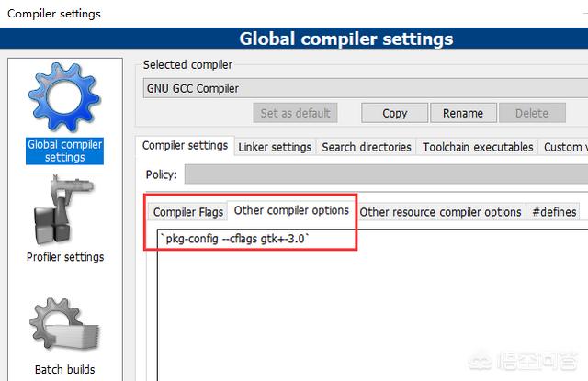Select the Other compiler options sub-tab
This screenshot has height=381, width=588.
point(291,210)
